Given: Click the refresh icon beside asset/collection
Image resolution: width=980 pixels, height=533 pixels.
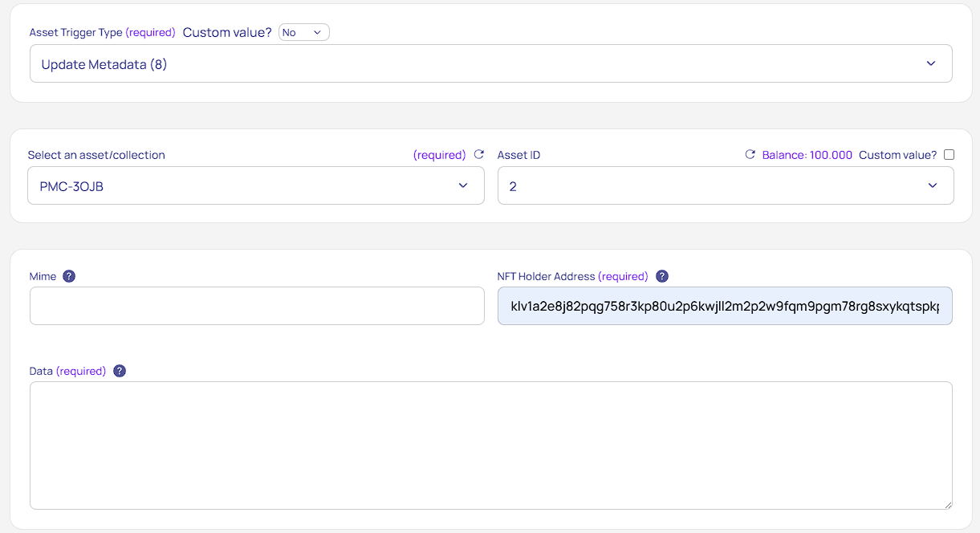Looking at the screenshot, I should coord(479,155).
